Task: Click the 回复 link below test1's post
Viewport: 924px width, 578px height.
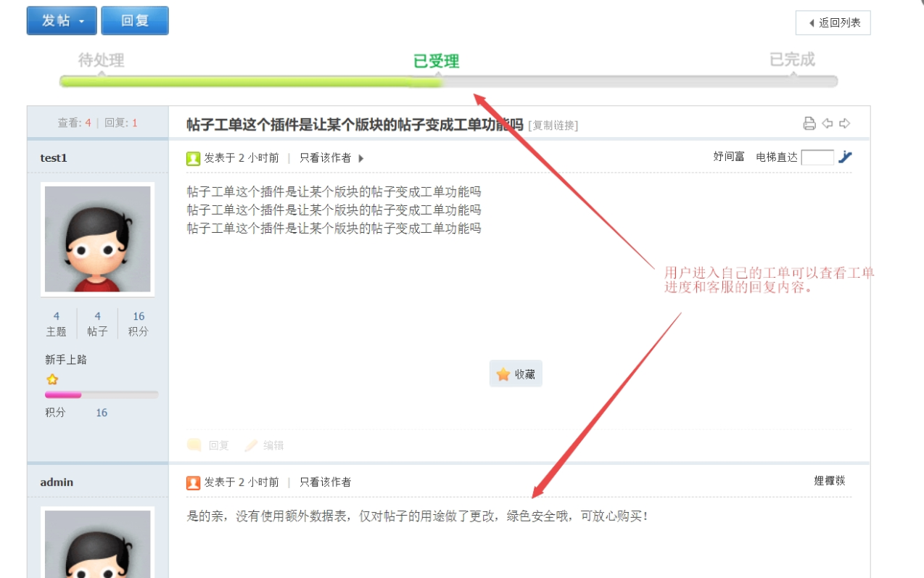Action: [x=219, y=445]
